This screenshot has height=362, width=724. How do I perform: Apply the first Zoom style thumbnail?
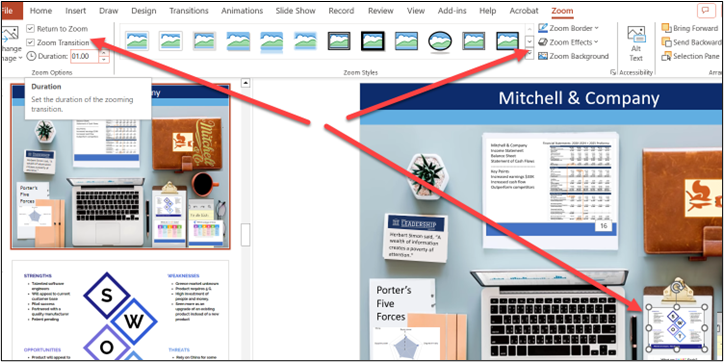point(137,41)
